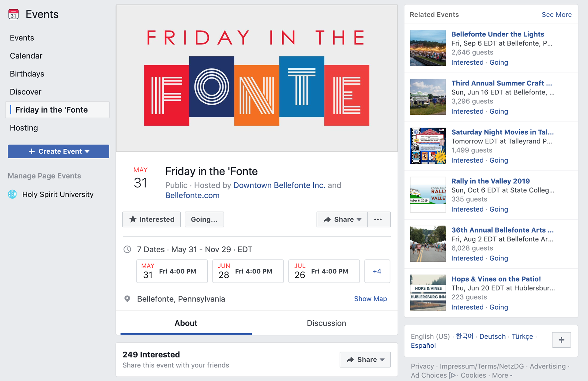The width and height of the screenshot is (588, 381).
Task: Click the Holy Spirit University page icon
Action: click(13, 194)
